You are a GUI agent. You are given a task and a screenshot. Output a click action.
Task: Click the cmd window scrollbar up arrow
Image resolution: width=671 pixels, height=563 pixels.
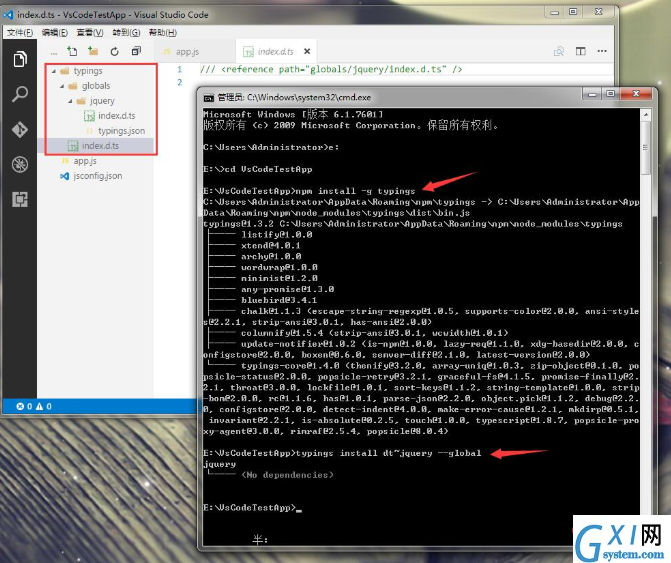646,114
